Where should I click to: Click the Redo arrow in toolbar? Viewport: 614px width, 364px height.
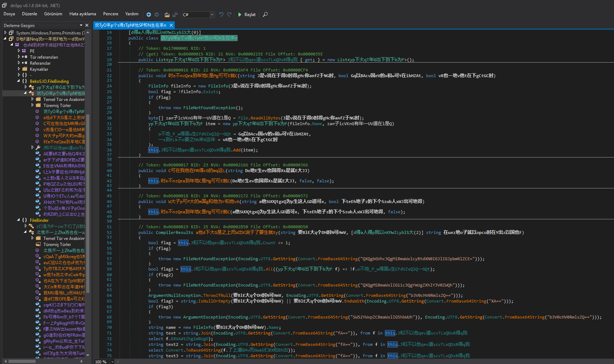(229, 15)
